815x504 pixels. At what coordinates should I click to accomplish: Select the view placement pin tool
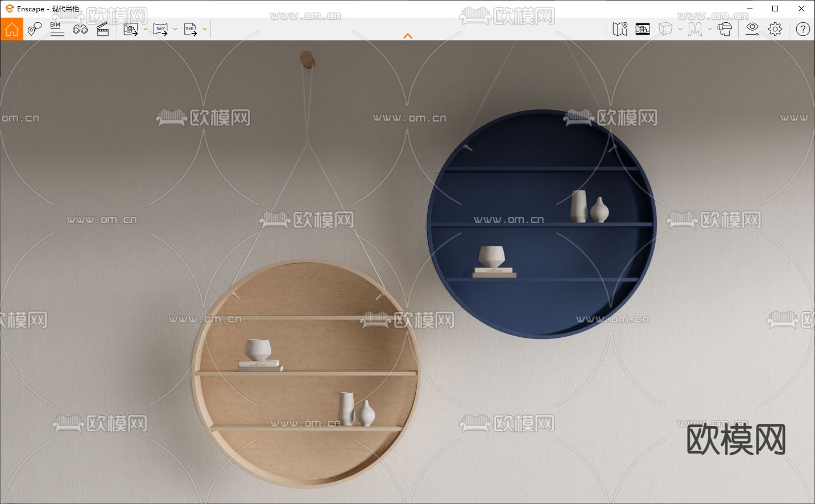[34, 29]
